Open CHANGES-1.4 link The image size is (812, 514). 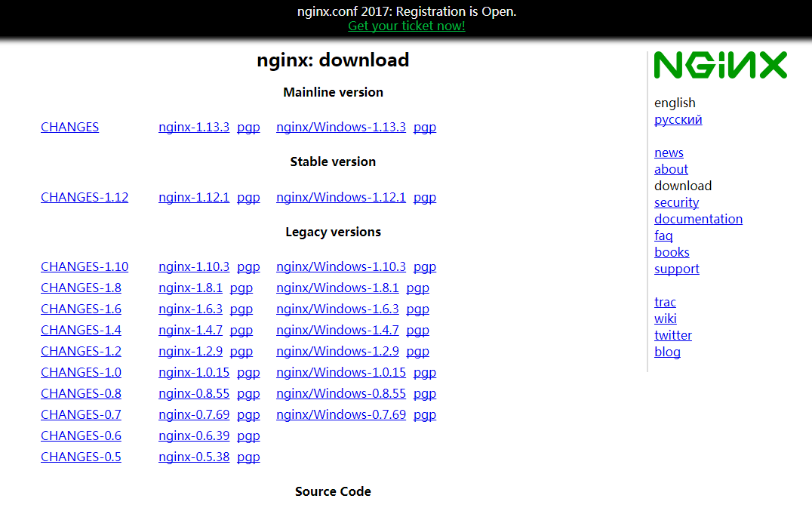[x=81, y=331]
